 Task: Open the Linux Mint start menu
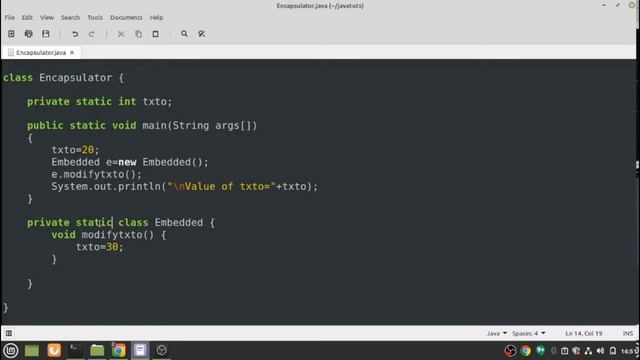(x=11, y=350)
